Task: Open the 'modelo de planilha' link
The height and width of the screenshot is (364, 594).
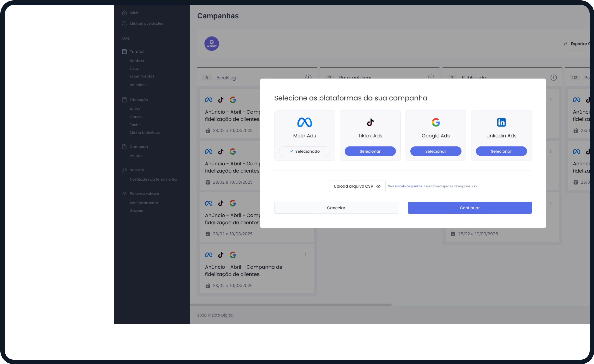Action: point(408,186)
